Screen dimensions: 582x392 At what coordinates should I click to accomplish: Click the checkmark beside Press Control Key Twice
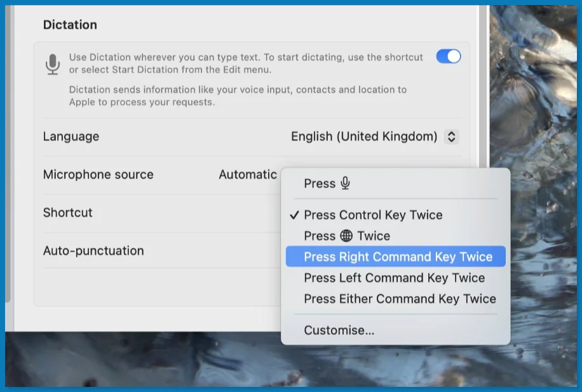pos(294,215)
